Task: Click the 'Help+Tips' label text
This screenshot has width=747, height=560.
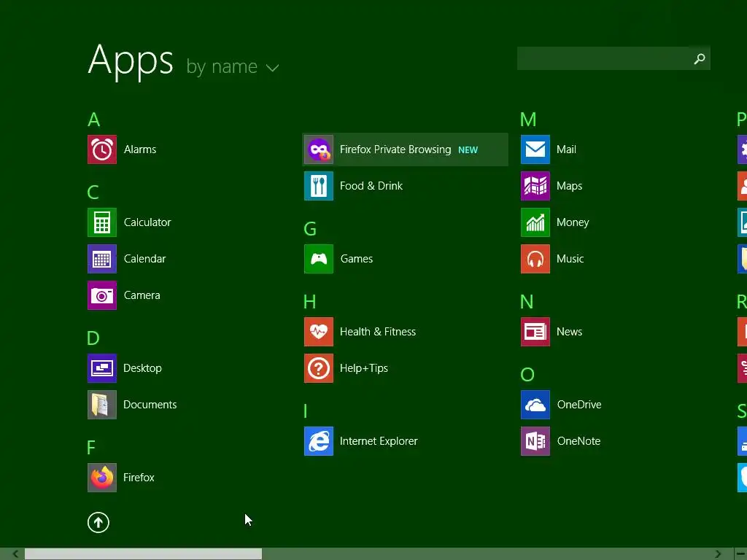Action: pyautogui.click(x=364, y=368)
